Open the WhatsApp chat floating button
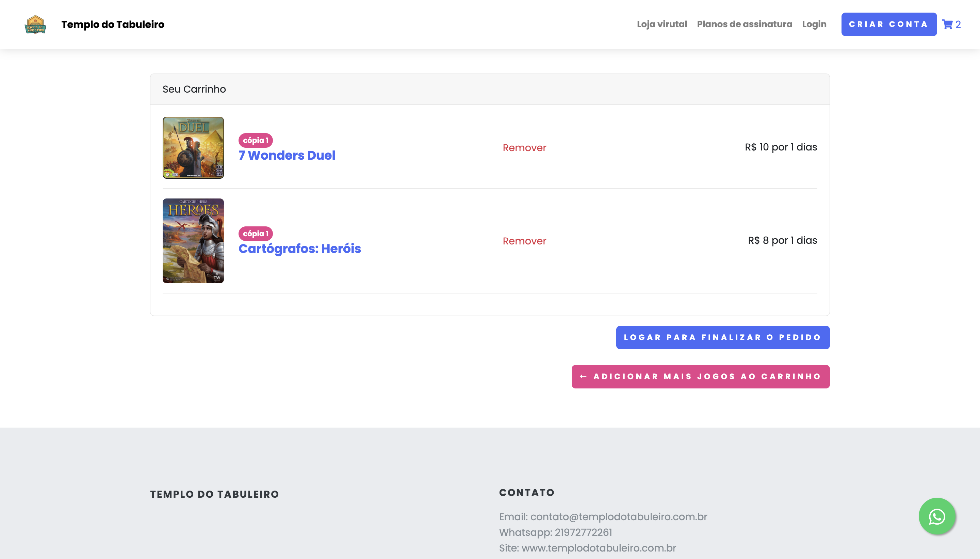 click(x=937, y=516)
